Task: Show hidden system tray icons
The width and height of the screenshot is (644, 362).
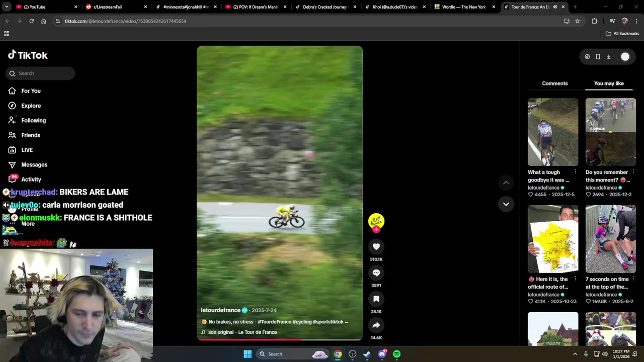Action: pyautogui.click(x=575, y=354)
